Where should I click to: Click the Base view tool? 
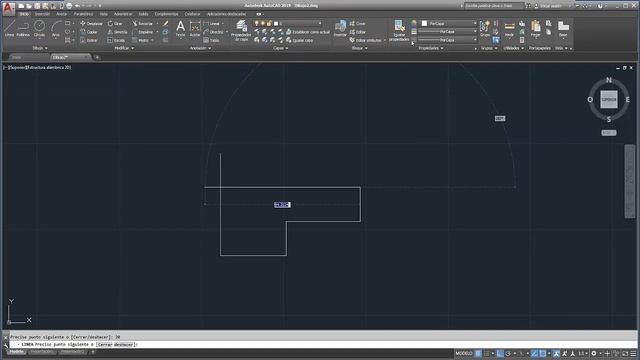point(563,29)
